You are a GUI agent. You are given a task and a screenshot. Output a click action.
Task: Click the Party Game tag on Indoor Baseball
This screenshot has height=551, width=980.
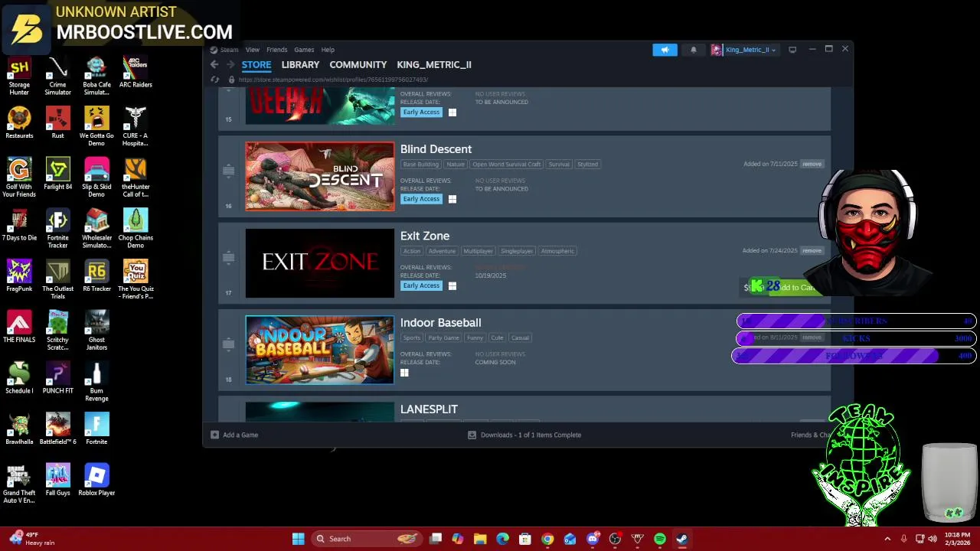click(x=443, y=337)
